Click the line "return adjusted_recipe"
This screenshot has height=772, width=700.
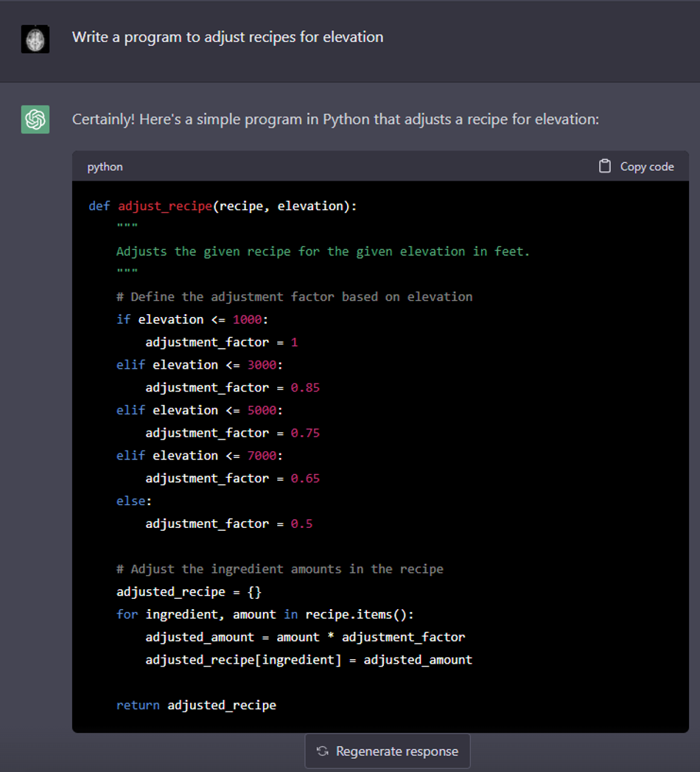(x=196, y=705)
